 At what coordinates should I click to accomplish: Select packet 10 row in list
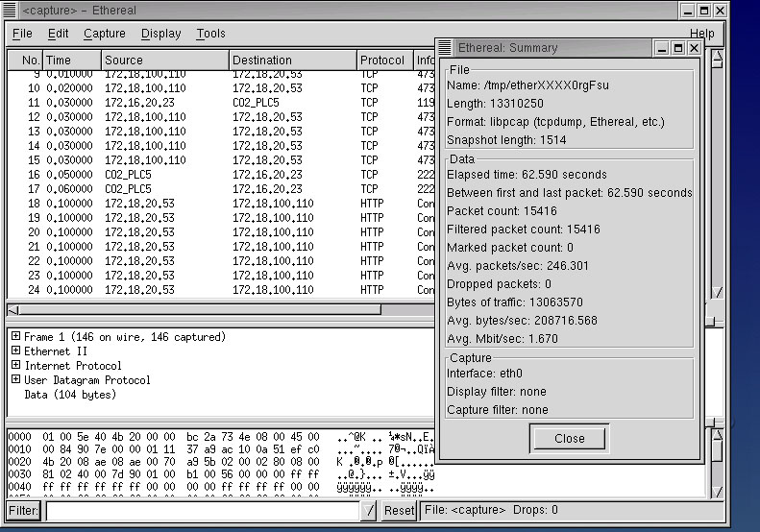click(221, 88)
